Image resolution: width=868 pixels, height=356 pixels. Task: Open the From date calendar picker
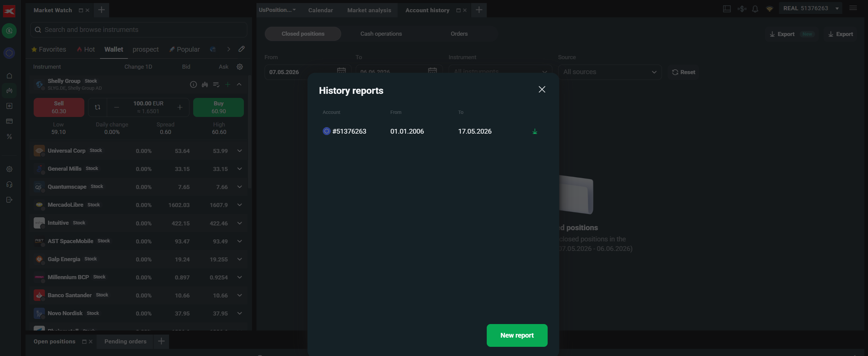point(341,71)
